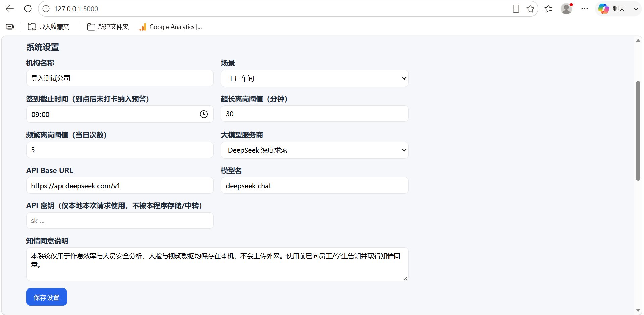Edit the 模型名 field deepseek-chat
This screenshot has width=644, height=315.
[x=314, y=186]
